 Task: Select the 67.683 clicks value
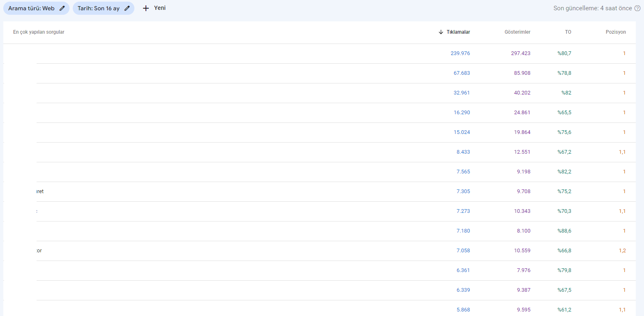pos(462,73)
